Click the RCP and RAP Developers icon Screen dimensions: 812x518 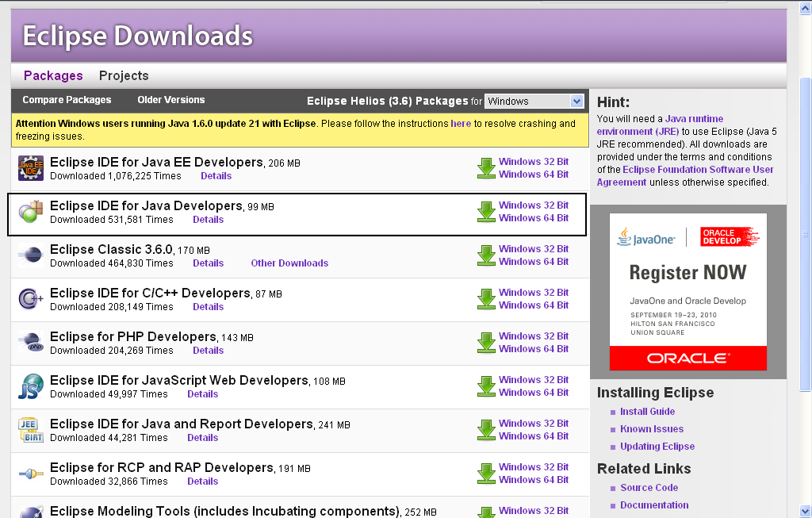[31, 474]
